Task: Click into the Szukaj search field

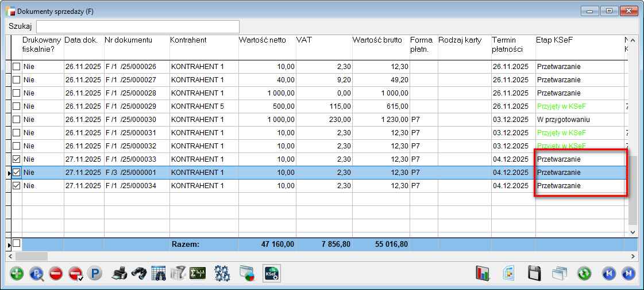Action: pos(138,26)
